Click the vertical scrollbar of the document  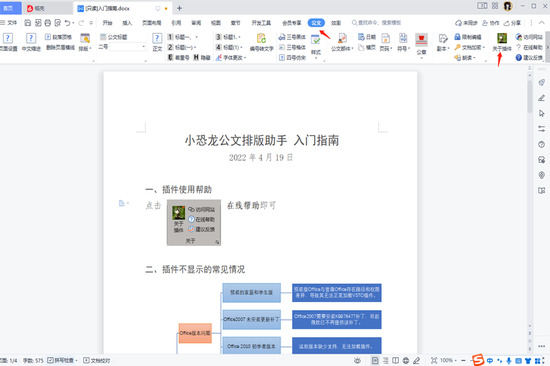pos(530,97)
